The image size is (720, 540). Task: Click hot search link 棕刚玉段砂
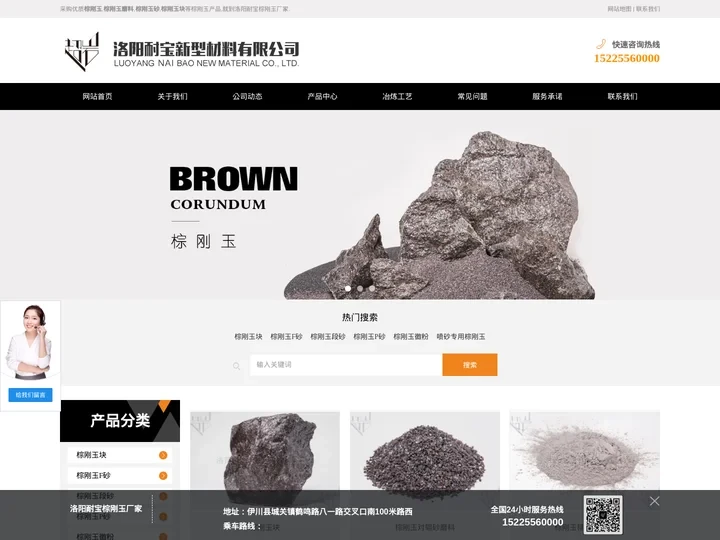(x=328, y=337)
